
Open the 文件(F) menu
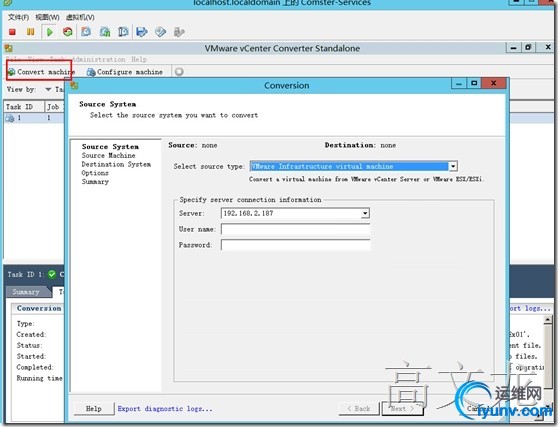pyautogui.click(x=18, y=17)
